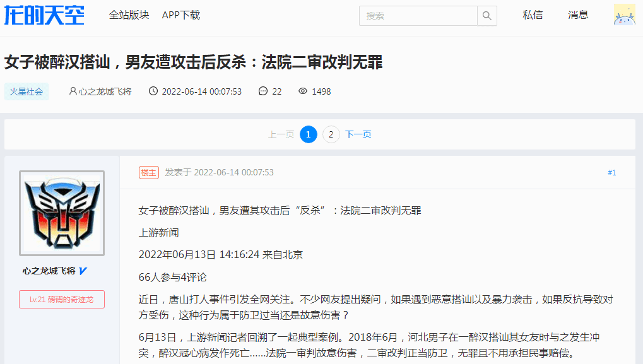Click the view count 1498
Image resolution: width=643 pixels, height=364 pixels.
[x=321, y=91]
